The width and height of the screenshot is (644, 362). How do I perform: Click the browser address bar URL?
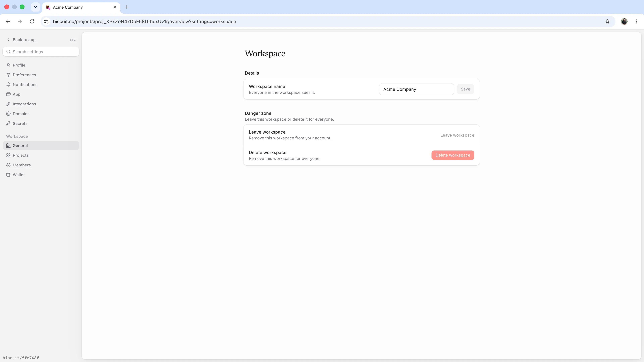point(144,21)
